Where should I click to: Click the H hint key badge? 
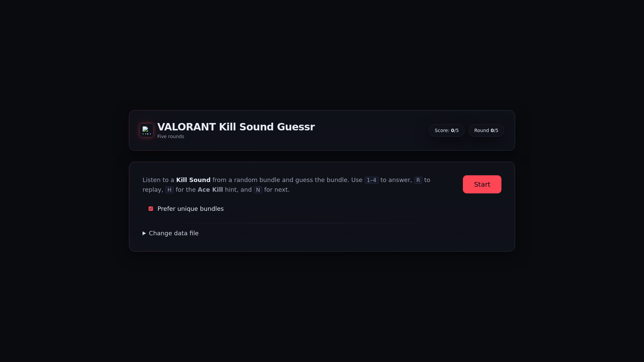pos(169,190)
